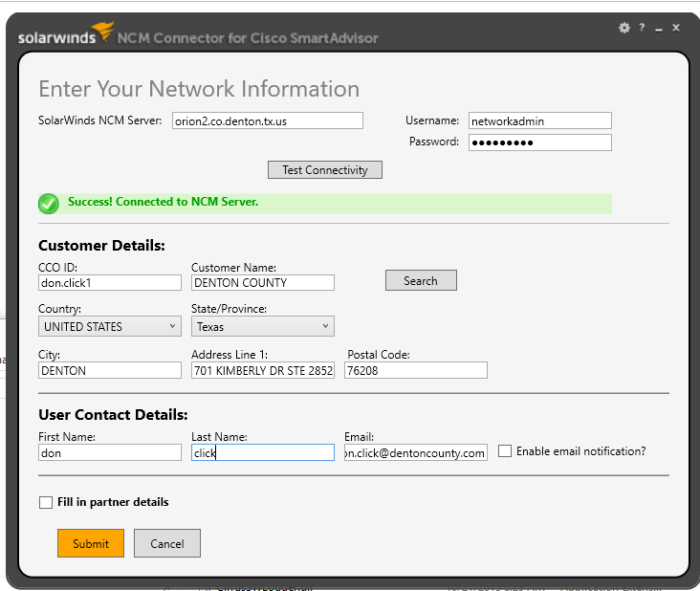Click the 'Success! Connected to NCM Server.' message
700x591 pixels.
click(x=163, y=202)
